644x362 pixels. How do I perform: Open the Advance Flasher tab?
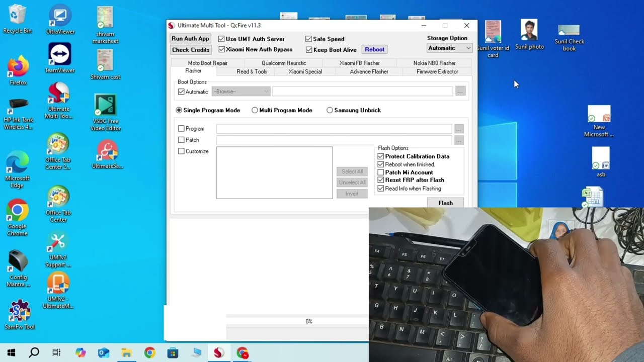tap(369, 71)
